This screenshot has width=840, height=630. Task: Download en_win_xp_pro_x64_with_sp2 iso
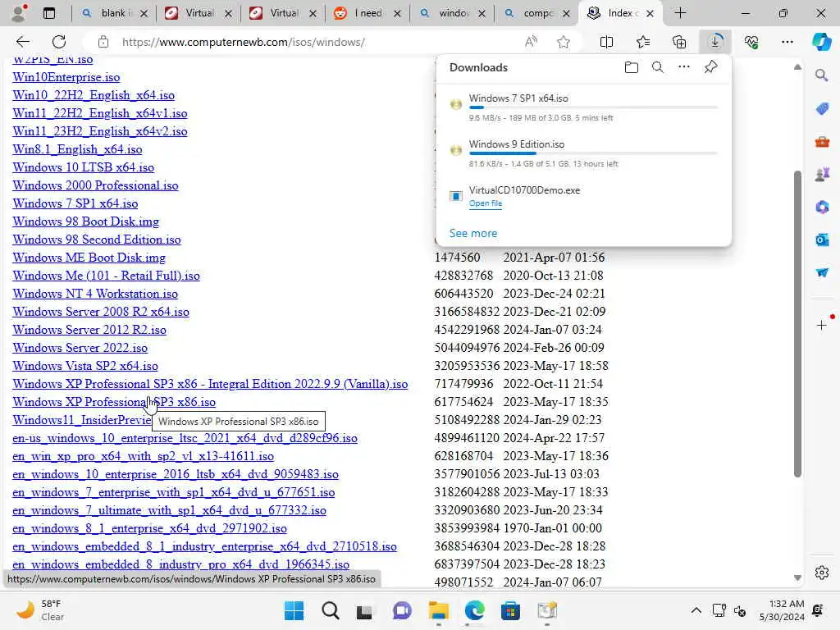(143, 456)
